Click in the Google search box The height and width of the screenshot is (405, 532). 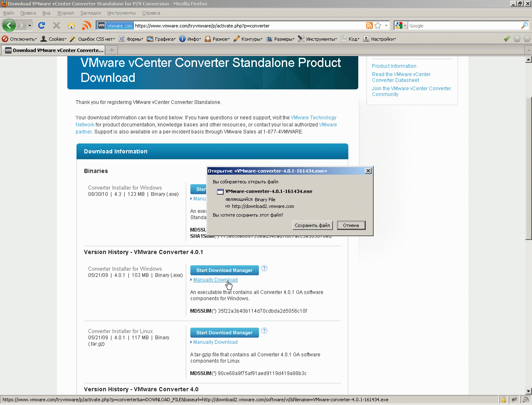(x=464, y=26)
